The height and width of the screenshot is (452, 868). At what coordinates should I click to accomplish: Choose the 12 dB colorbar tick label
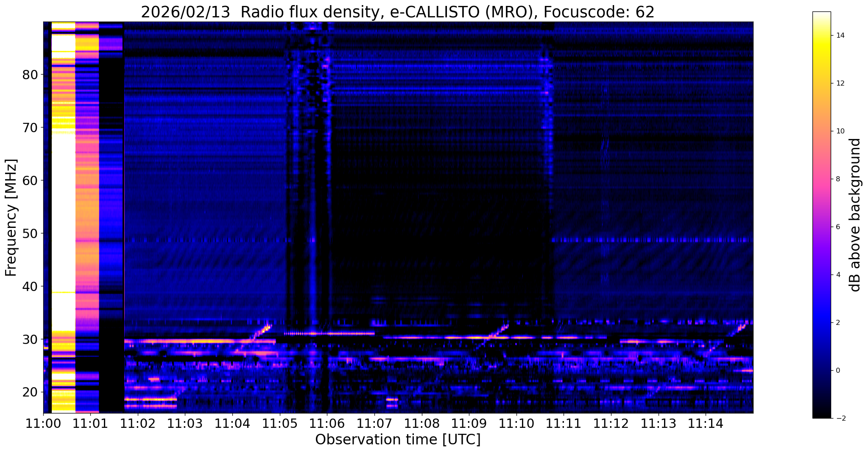pos(840,83)
